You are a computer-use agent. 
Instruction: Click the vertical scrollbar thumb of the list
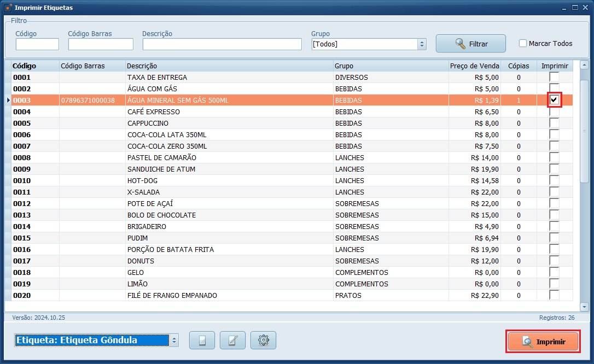click(584, 131)
